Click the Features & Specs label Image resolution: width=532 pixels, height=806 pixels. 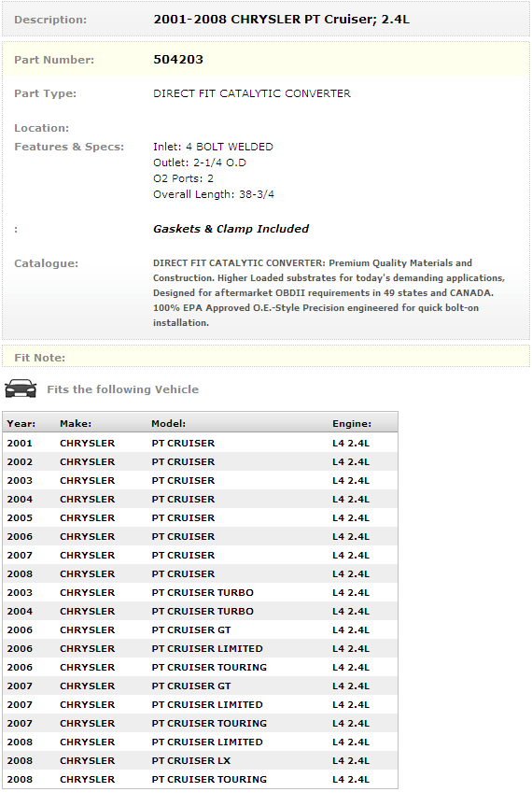(x=69, y=147)
